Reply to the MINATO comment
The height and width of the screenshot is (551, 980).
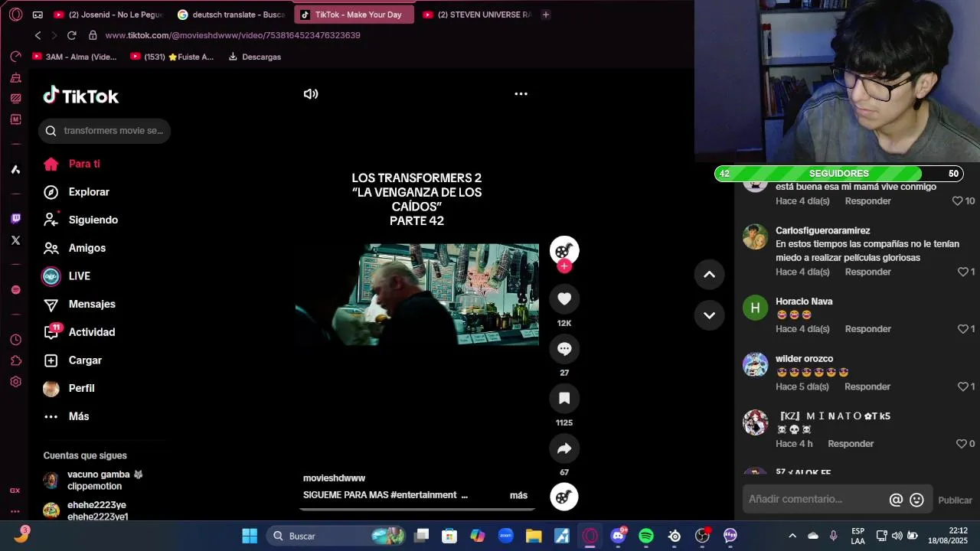pos(851,444)
